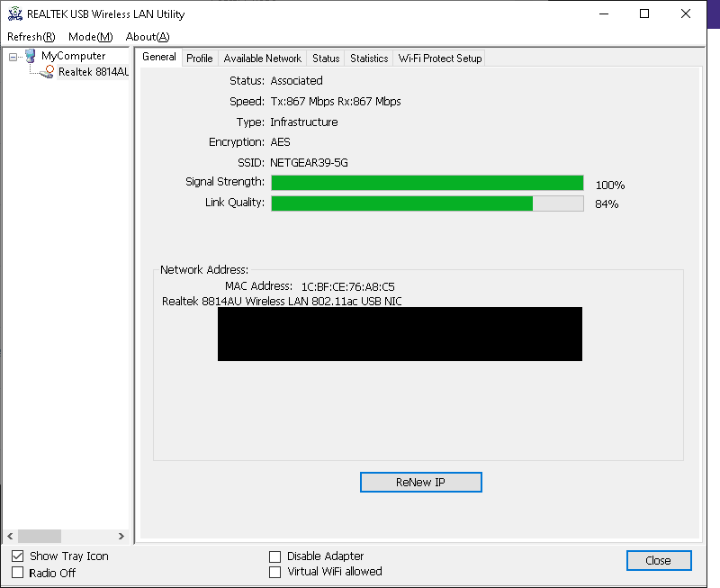720x588 pixels.
Task: Click the Infrastructure type value
Action: (304, 122)
